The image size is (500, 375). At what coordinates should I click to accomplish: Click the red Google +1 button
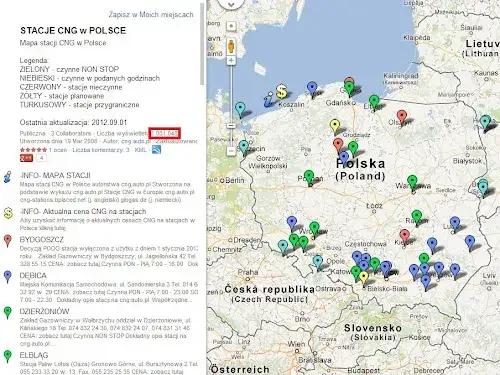pos(26,158)
